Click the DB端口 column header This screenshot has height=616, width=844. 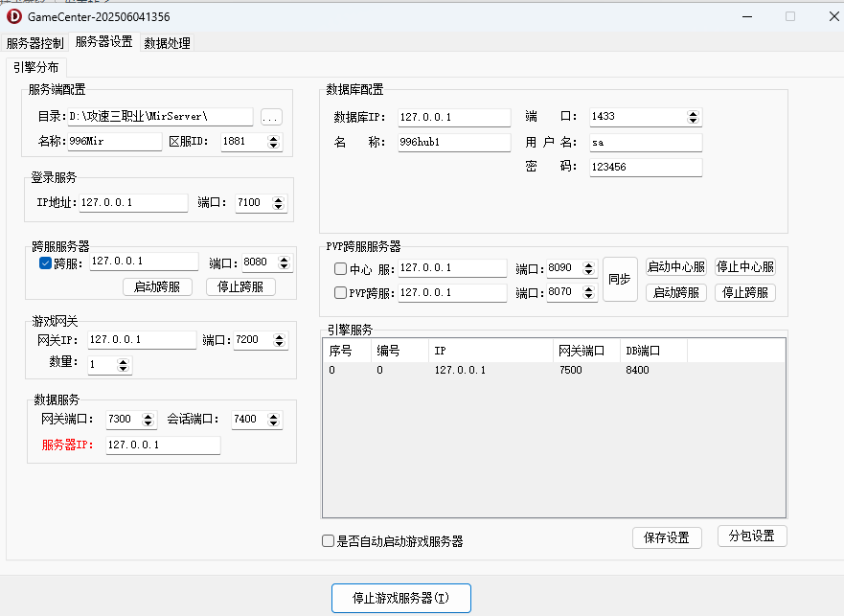653,351
